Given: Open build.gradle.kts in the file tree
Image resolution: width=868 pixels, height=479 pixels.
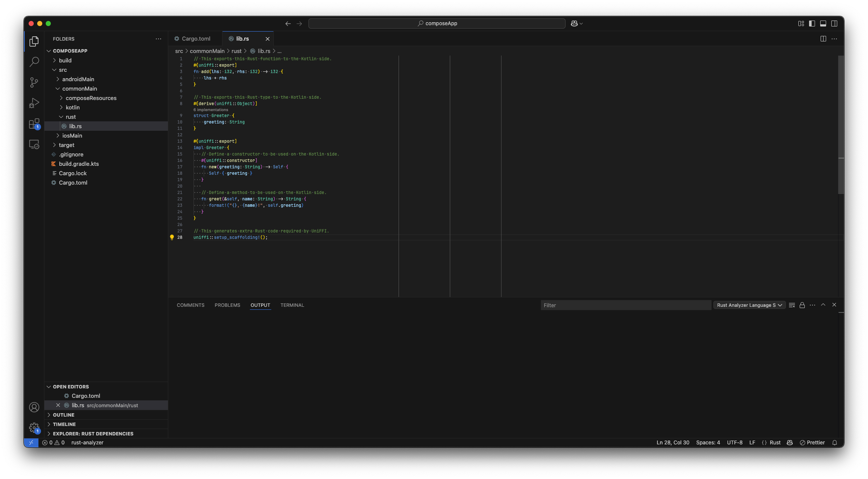Looking at the screenshot, I should click(x=79, y=164).
